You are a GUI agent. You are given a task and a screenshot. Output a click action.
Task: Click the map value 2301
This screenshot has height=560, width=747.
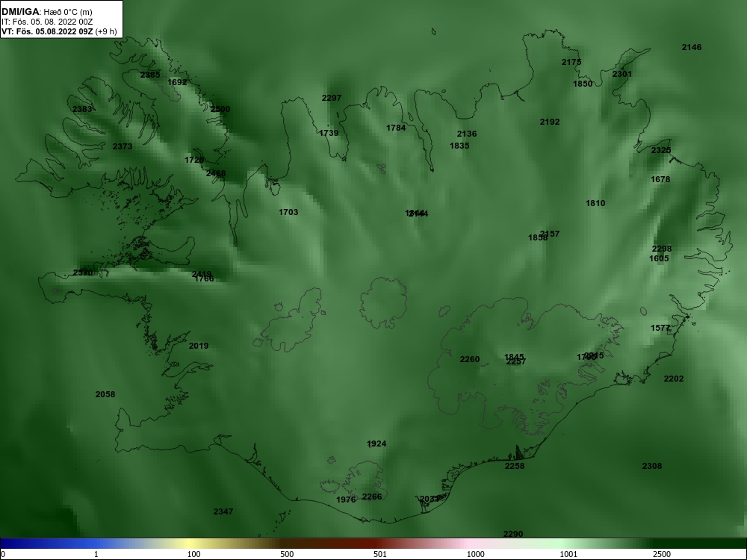(x=622, y=74)
